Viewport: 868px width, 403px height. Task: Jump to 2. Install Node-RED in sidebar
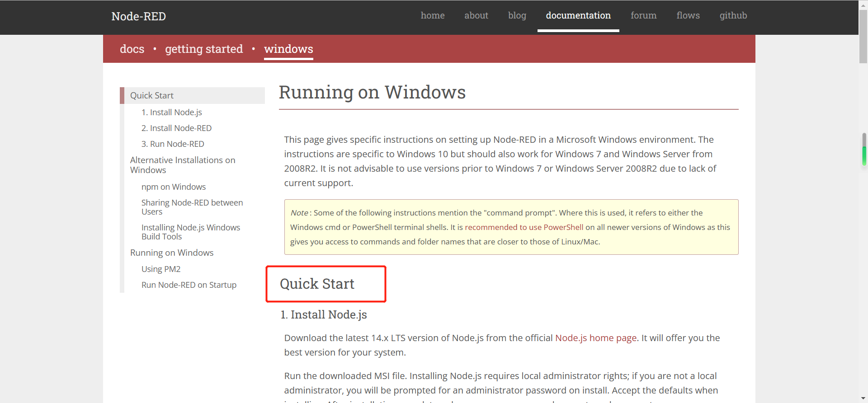[176, 128]
